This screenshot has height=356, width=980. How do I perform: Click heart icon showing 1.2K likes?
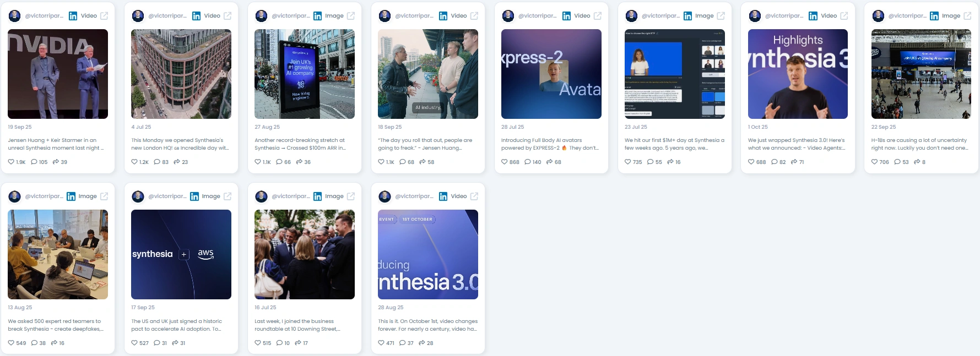pos(134,162)
